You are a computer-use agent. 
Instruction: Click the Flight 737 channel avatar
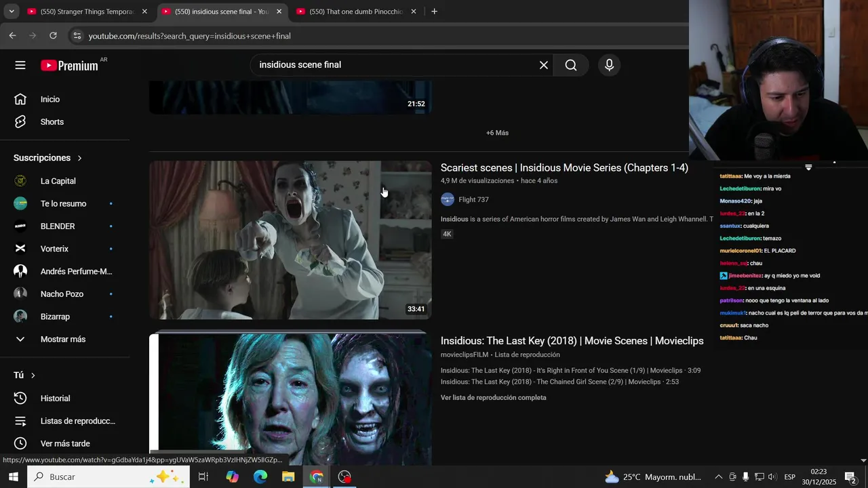pos(448,199)
